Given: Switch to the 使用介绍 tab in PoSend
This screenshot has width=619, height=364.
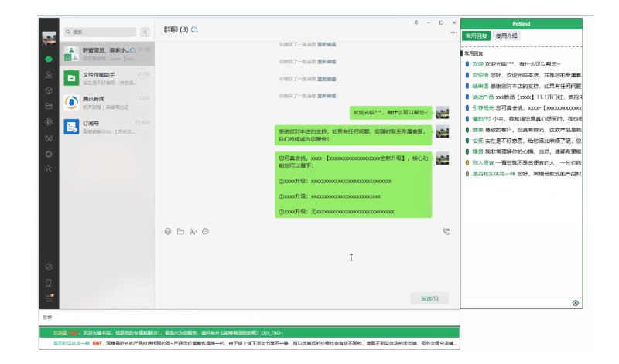Looking at the screenshot, I should (507, 36).
